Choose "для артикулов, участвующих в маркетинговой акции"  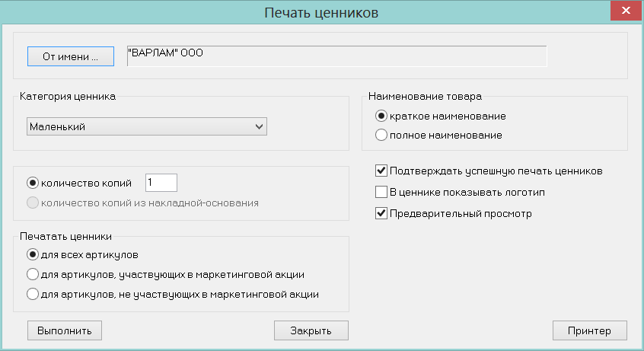(x=33, y=274)
